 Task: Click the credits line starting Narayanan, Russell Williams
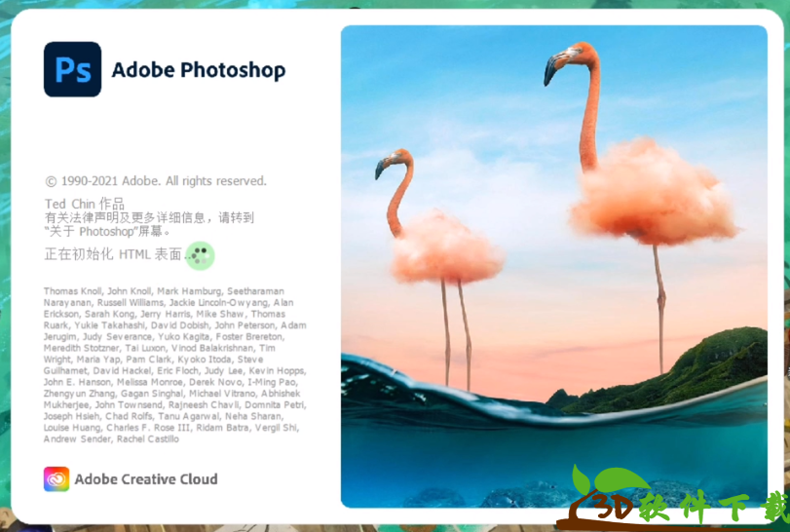[169, 303]
